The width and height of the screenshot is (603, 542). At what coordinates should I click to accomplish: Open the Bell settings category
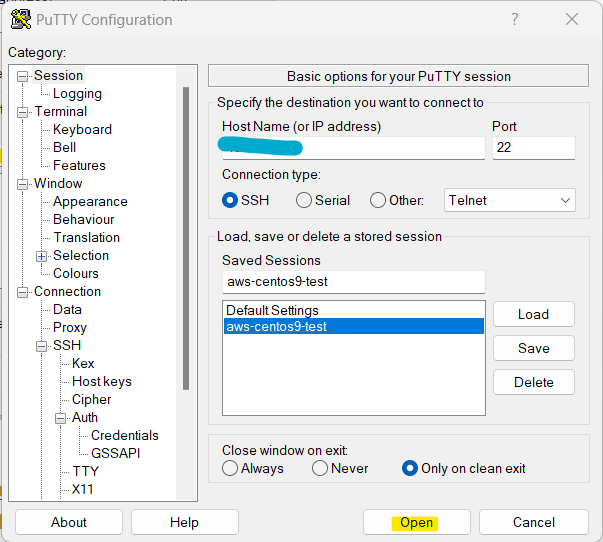point(64,147)
